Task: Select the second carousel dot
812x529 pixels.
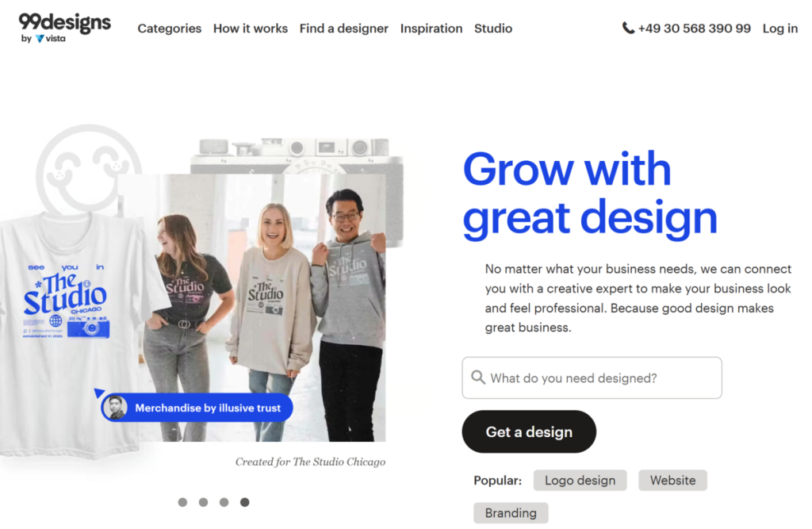Action: 203,502
